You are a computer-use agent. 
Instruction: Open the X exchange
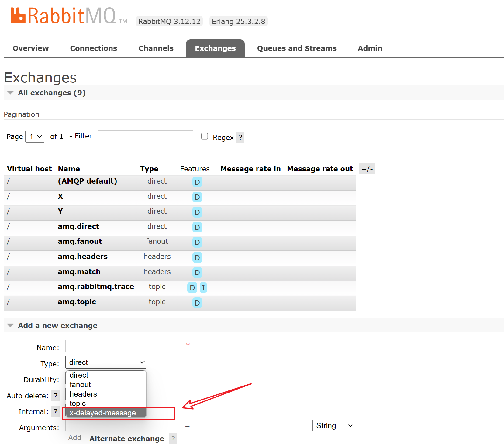60,196
